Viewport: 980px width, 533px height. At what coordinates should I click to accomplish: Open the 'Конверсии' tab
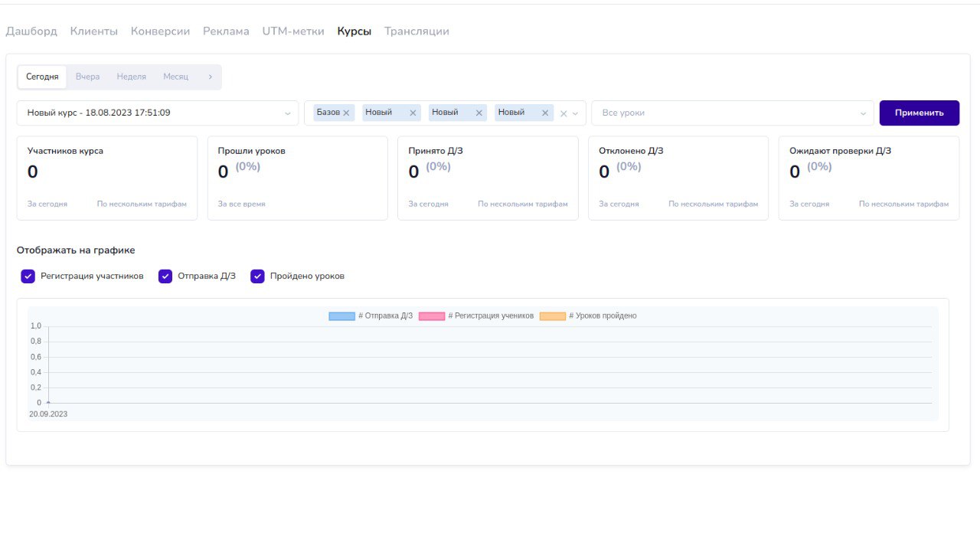point(160,31)
